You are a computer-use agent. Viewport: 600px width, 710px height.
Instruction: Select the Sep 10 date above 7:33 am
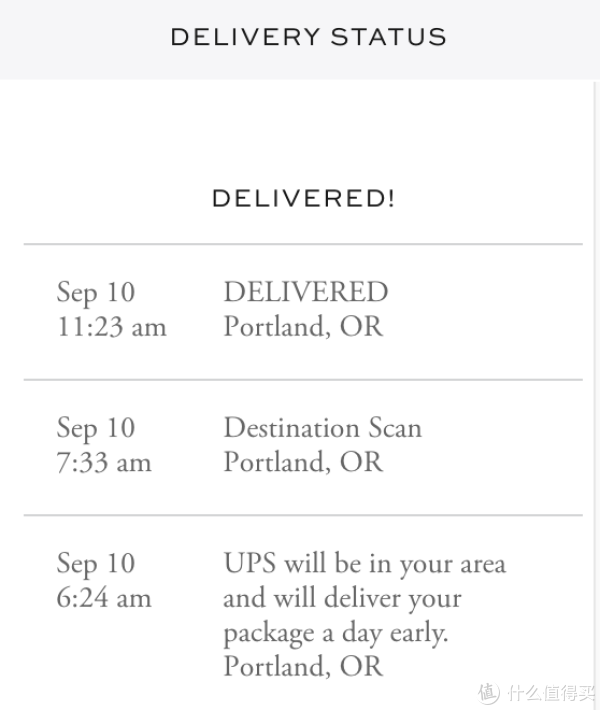[x=95, y=428]
